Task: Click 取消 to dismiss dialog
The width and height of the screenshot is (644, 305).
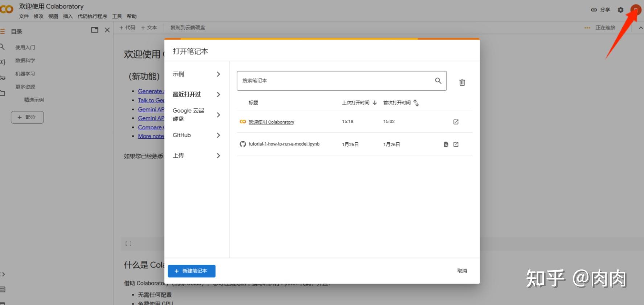Action: (462, 271)
